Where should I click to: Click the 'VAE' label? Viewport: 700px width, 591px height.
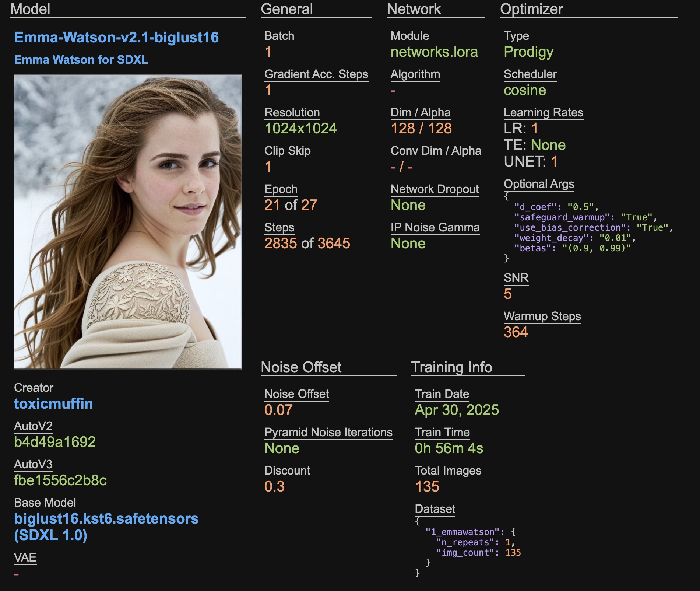coord(25,557)
